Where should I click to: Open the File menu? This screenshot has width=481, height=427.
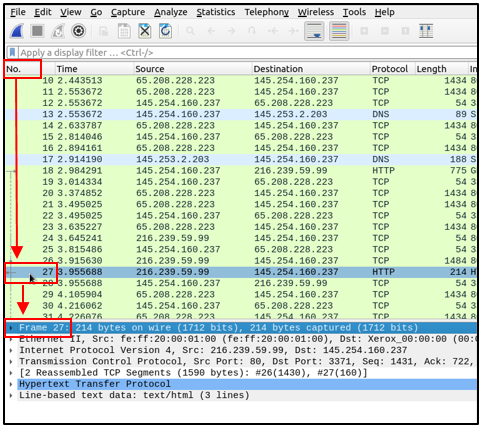[18, 12]
